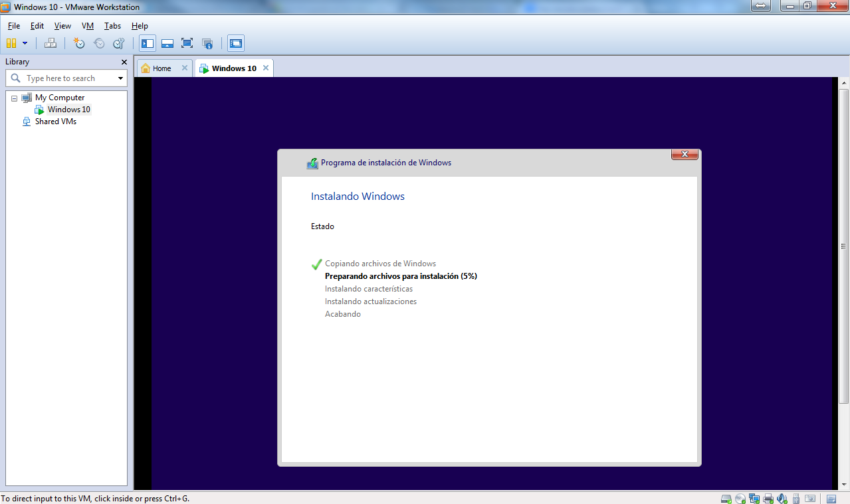Collapse the My Computer tree node
850x504 pixels.
(x=15, y=98)
